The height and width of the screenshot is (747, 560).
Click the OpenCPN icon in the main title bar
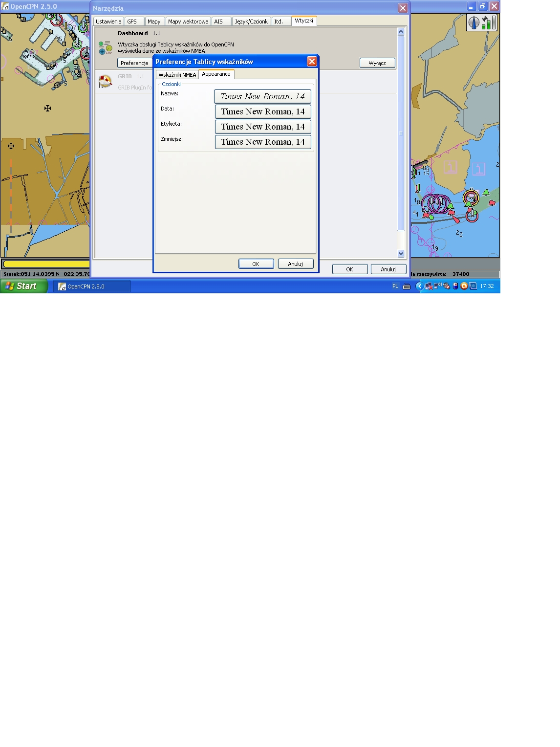(5, 6)
